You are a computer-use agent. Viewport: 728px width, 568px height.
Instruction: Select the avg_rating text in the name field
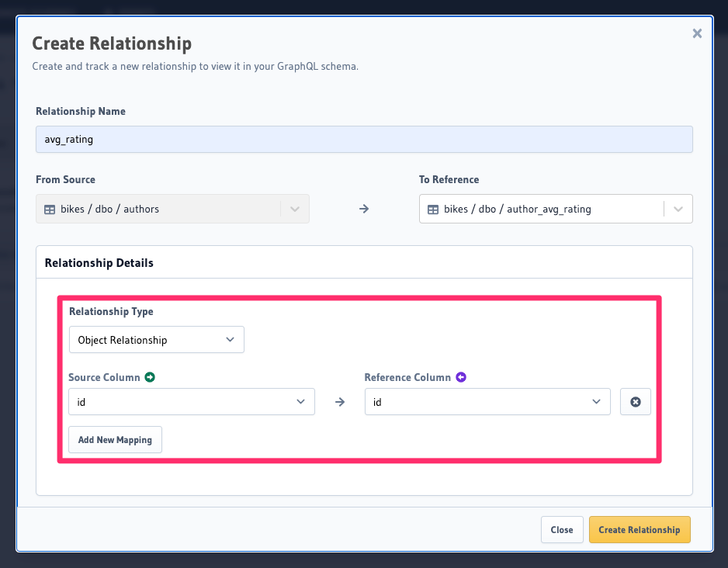66,139
